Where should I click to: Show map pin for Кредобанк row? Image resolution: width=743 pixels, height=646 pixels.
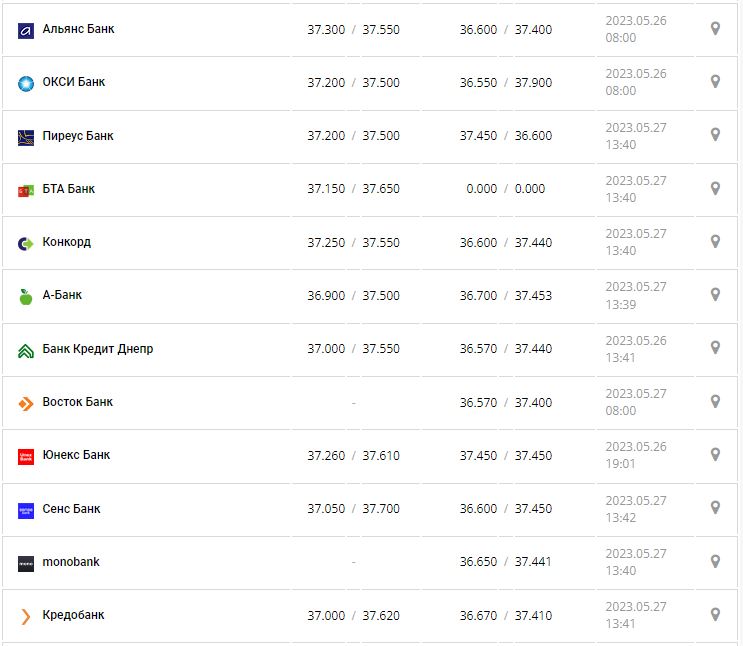pyautogui.click(x=715, y=614)
